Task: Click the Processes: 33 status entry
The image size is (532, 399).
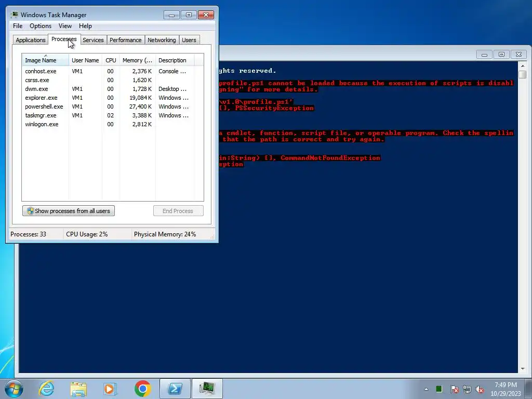Action: point(28,234)
